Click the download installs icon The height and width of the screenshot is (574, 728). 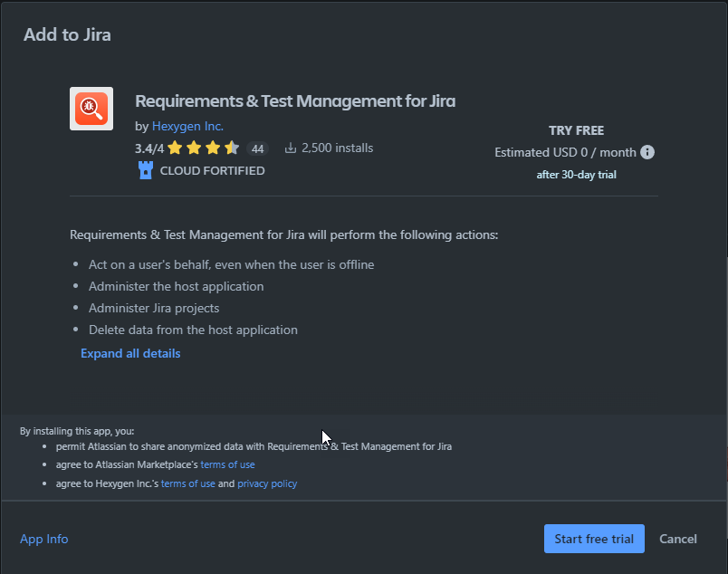291,148
